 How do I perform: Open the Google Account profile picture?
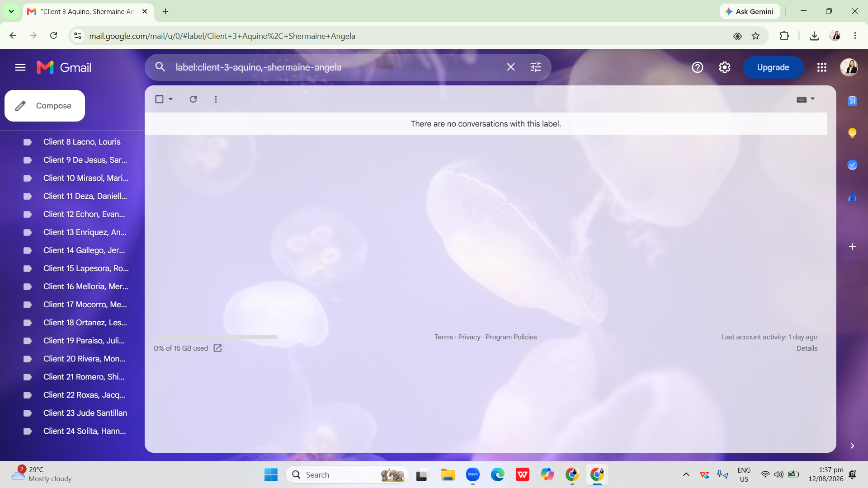click(849, 67)
